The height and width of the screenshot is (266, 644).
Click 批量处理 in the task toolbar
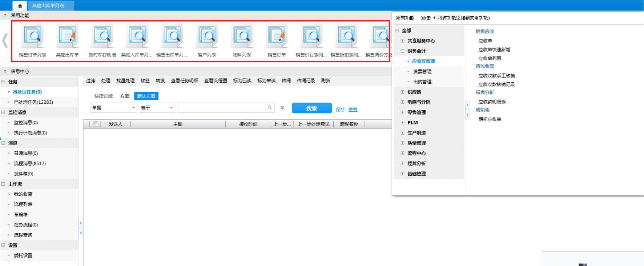(125, 80)
